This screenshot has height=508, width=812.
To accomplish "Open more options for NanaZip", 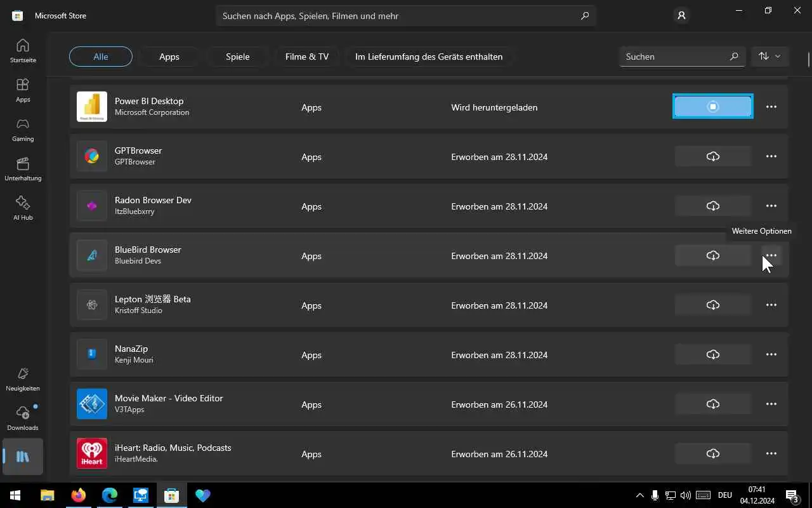I will click(x=771, y=354).
